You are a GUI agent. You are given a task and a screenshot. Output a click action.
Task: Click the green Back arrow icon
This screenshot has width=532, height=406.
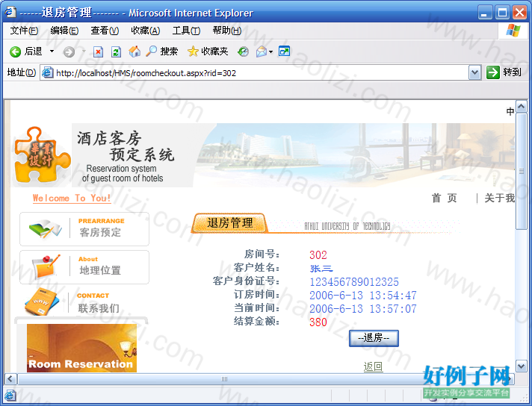15,51
